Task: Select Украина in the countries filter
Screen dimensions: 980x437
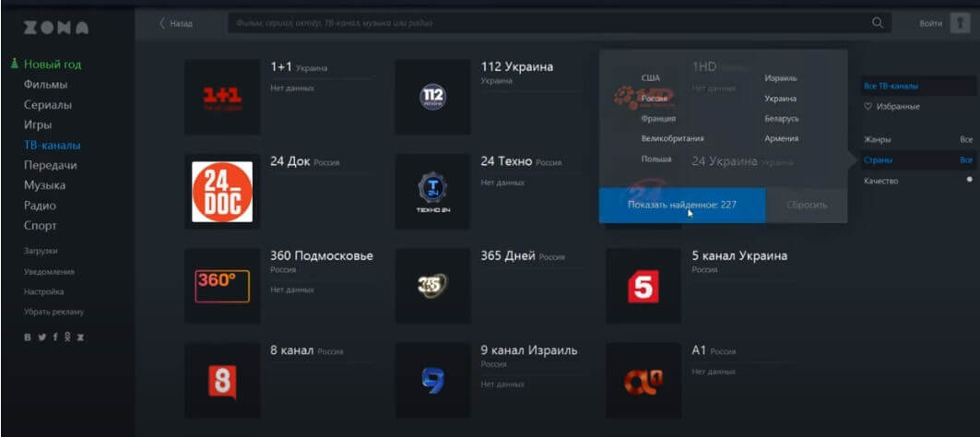Action: coord(780,98)
